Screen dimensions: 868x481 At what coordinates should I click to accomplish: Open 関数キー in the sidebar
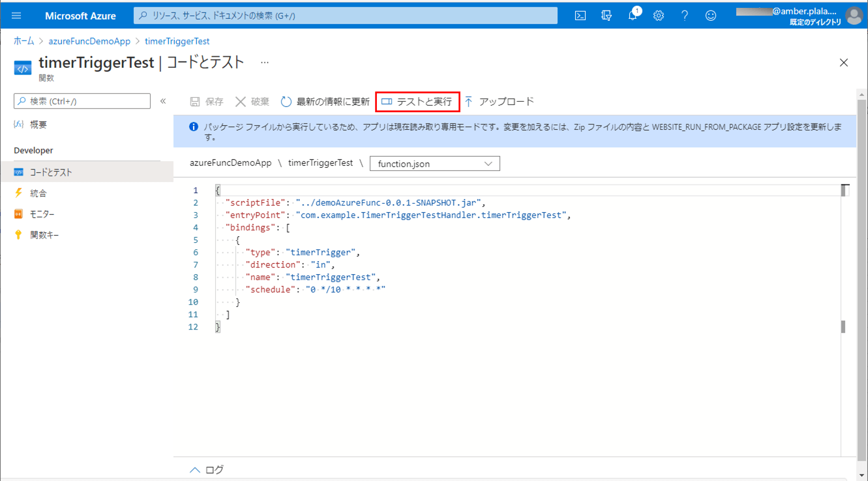(44, 235)
